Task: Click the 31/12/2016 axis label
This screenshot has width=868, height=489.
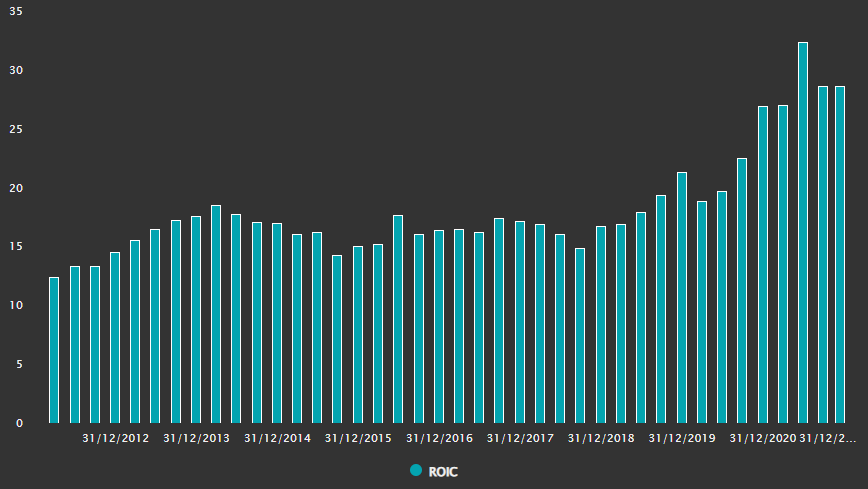Action: [439, 438]
